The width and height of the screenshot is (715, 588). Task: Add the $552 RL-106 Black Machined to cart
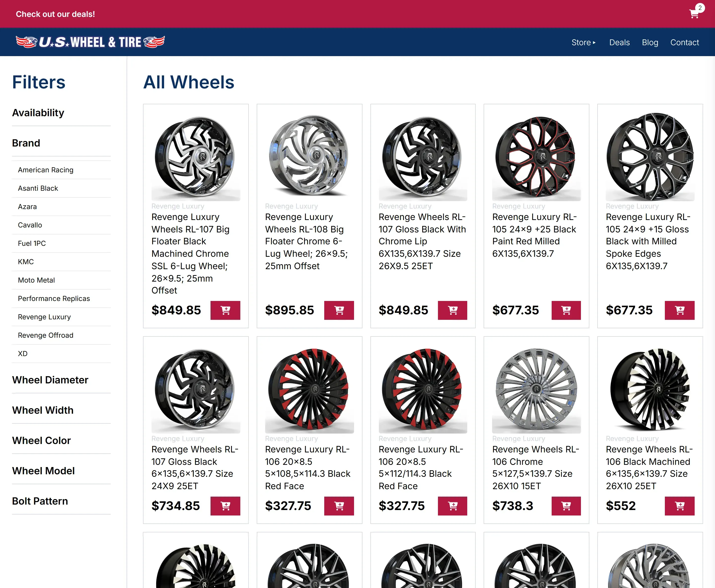[x=679, y=506]
